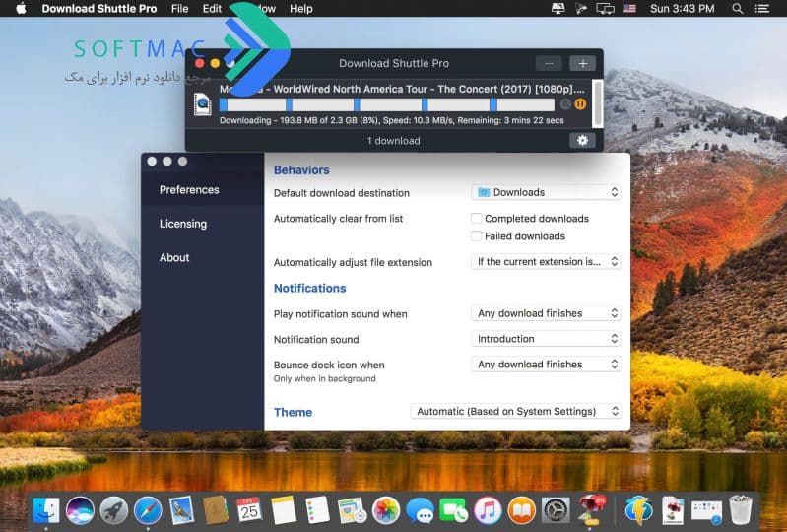Open Calendar showing 25 in dock
The width and height of the screenshot is (787, 532).
[249, 511]
